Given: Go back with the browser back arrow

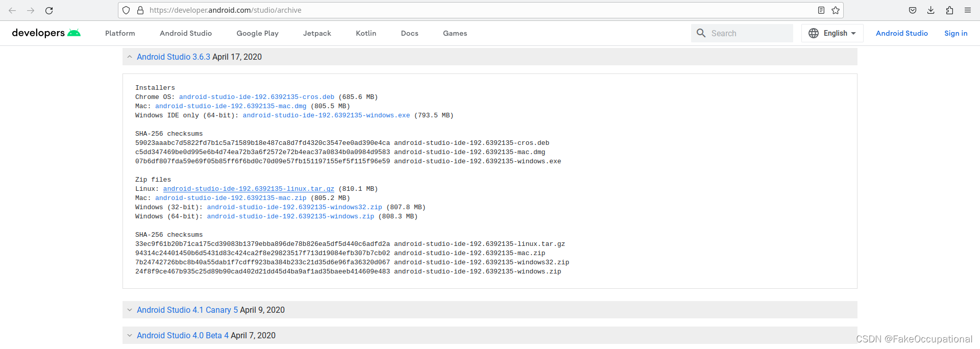Looking at the screenshot, I should (x=12, y=10).
